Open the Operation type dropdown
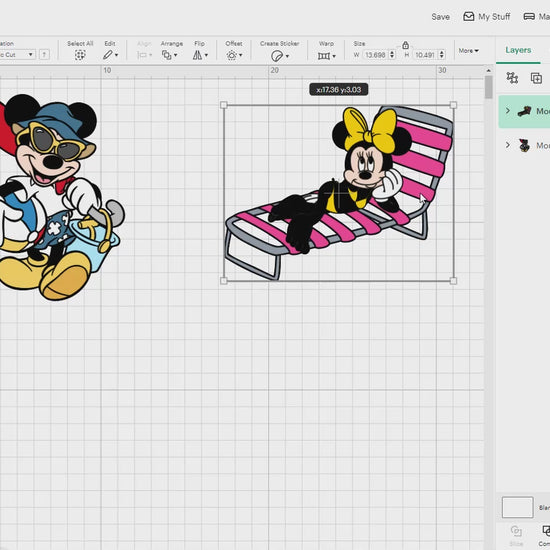The image size is (550, 550). point(17,55)
